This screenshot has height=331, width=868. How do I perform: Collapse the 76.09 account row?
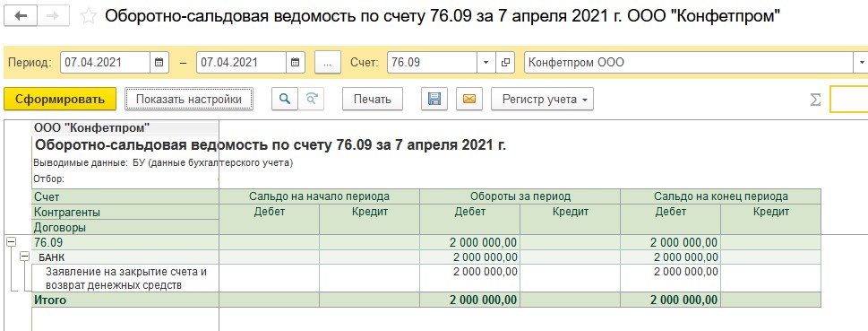11,241
